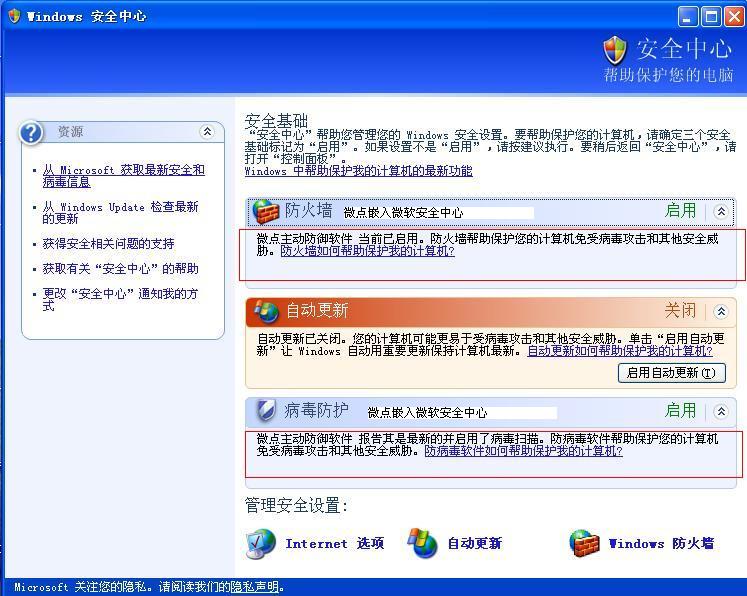Click the Automatic Updates globe icon
Viewport: 747px width, 596px height.
267,311
